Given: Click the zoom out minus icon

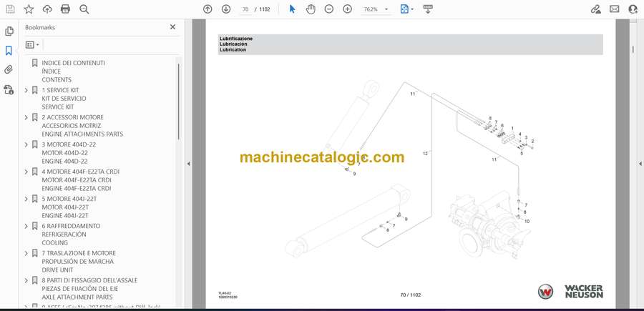Looking at the screenshot, I should (329, 9).
